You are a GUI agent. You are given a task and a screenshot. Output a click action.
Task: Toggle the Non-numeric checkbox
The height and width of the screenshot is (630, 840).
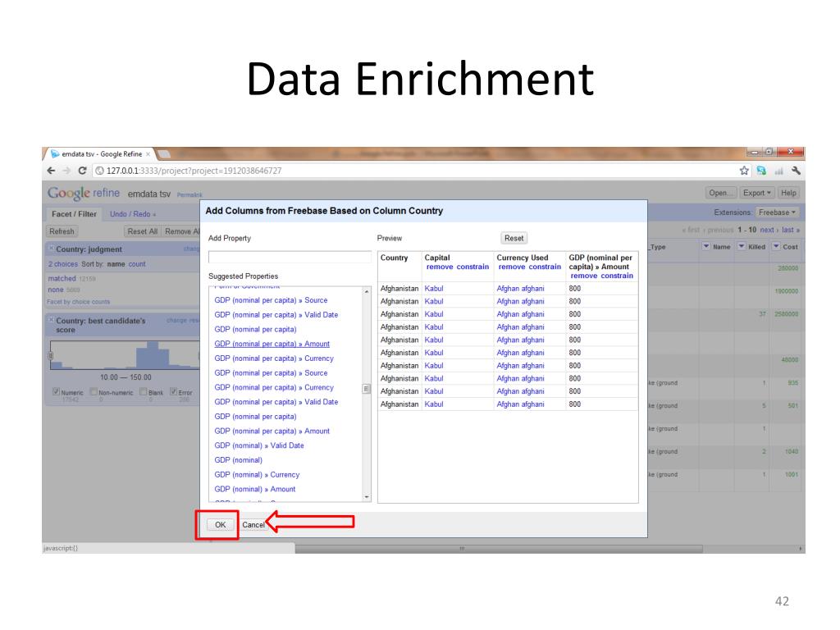94,391
